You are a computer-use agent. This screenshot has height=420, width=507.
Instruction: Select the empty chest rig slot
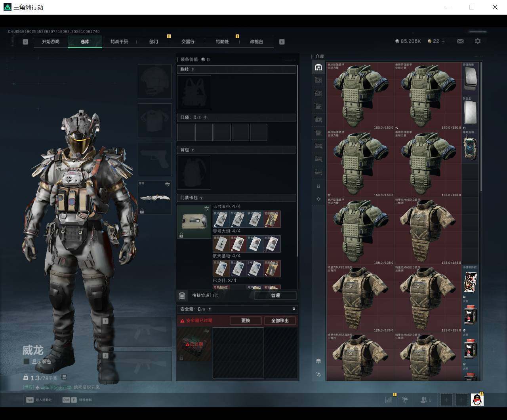click(x=194, y=92)
